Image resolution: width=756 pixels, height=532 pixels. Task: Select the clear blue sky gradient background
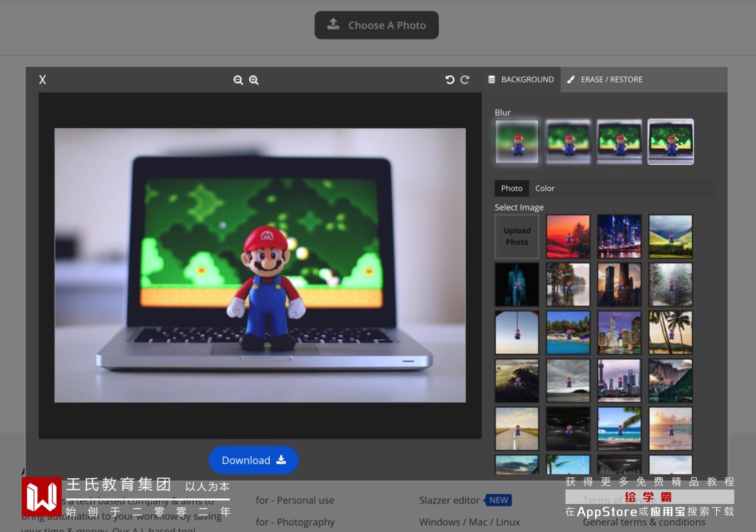pos(517,332)
